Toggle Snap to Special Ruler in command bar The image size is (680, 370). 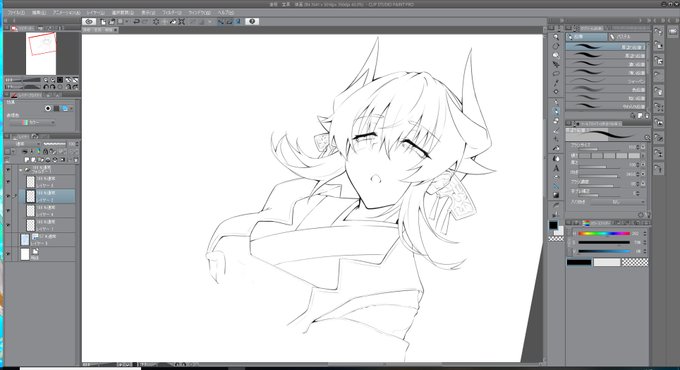(229, 21)
